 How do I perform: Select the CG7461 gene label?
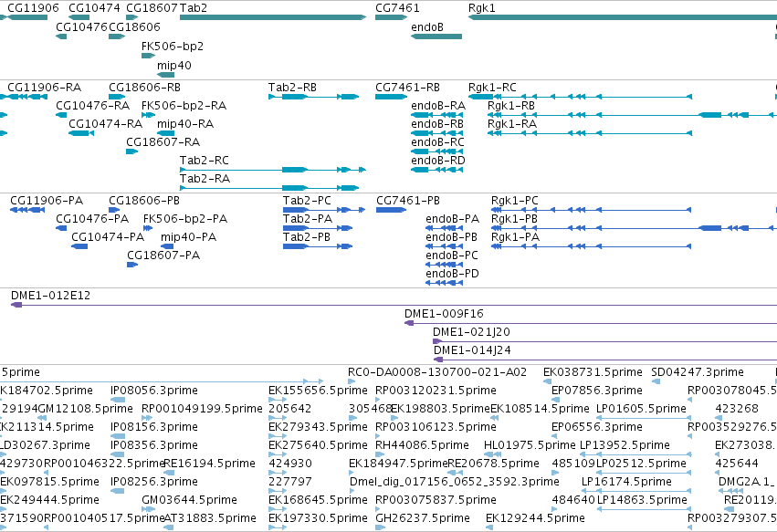click(397, 8)
